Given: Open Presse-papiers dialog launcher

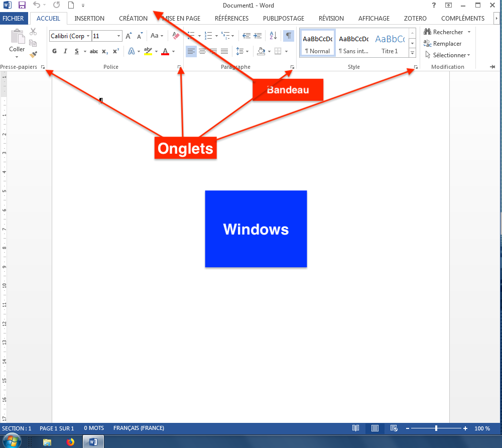Looking at the screenshot, I should [43, 67].
